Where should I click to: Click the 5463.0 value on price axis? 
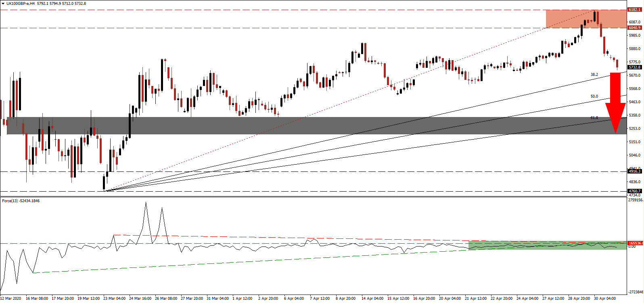[635, 102]
